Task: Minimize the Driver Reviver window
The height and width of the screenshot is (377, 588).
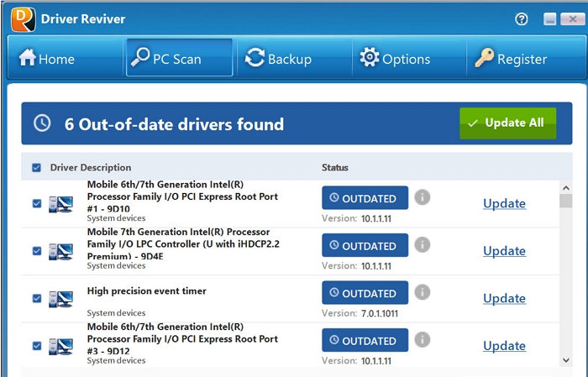Action: (549, 18)
